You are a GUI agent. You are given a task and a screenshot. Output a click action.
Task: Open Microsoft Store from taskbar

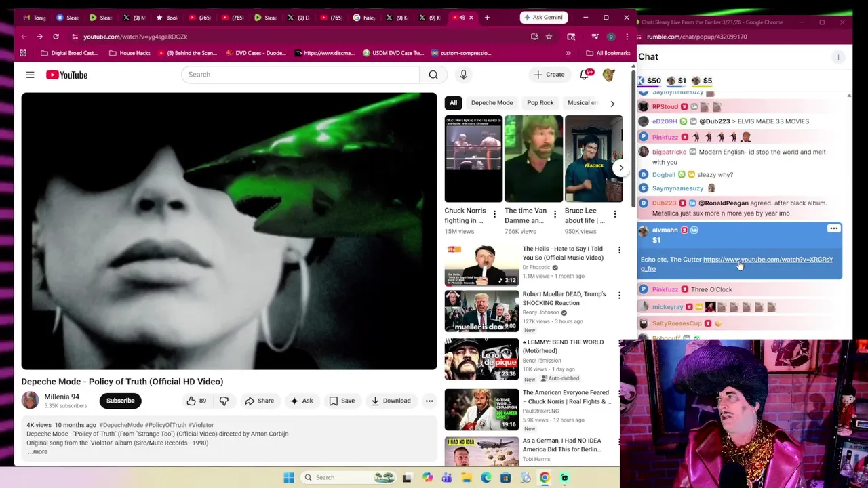(x=505, y=478)
